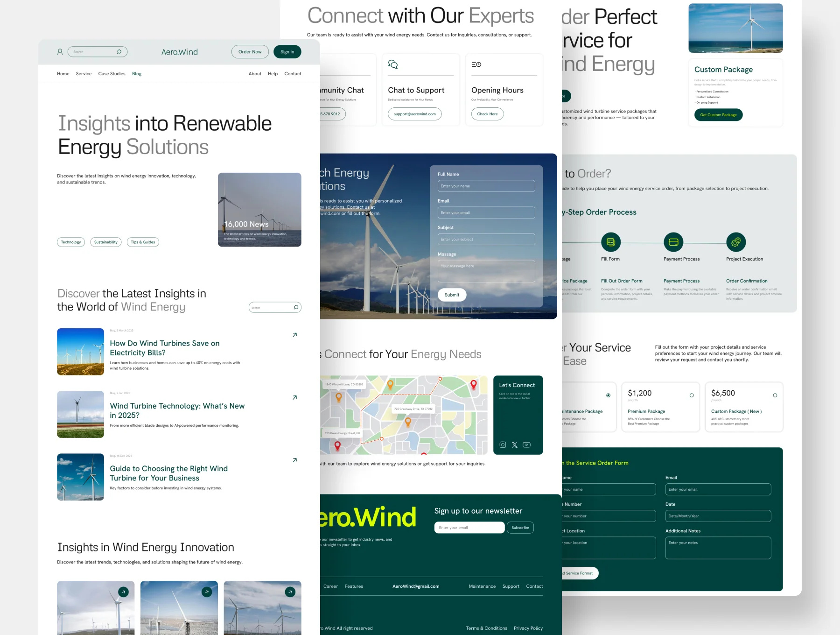
Task: Click Subscribe newsletter button
Action: pyautogui.click(x=520, y=528)
